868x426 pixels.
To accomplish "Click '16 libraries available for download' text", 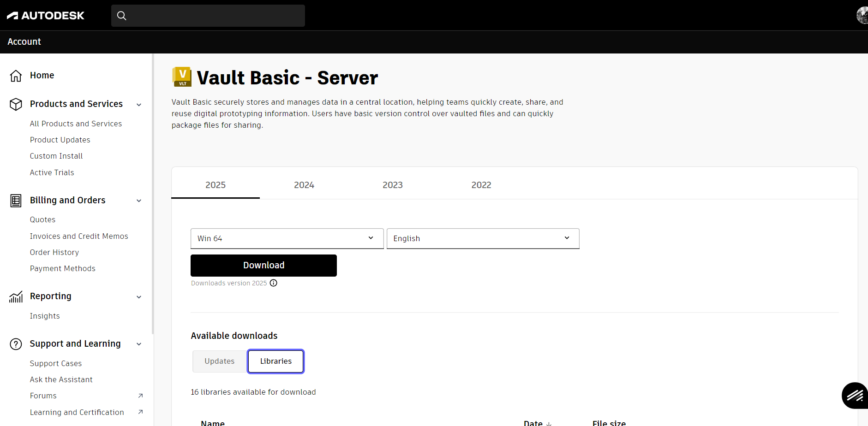I will pos(253,392).
